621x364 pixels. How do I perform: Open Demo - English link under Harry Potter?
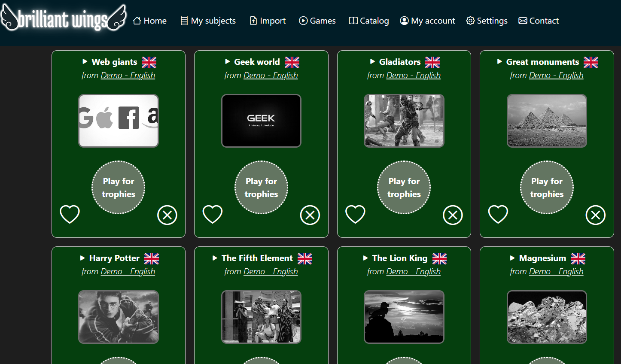coord(128,271)
